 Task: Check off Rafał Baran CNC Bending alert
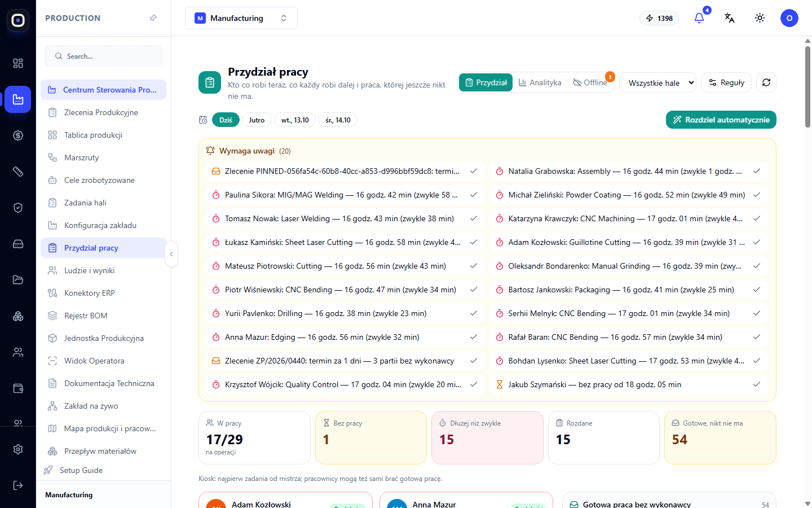tap(757, 337)
